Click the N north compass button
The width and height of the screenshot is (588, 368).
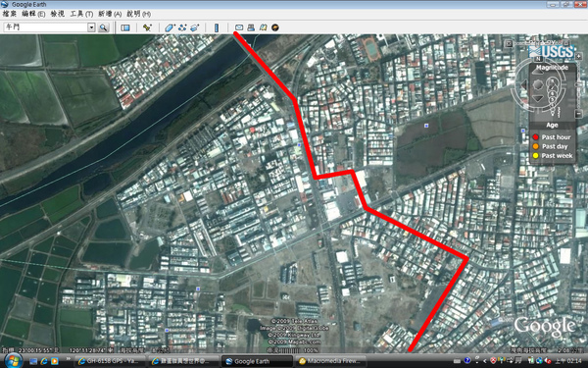538,59
